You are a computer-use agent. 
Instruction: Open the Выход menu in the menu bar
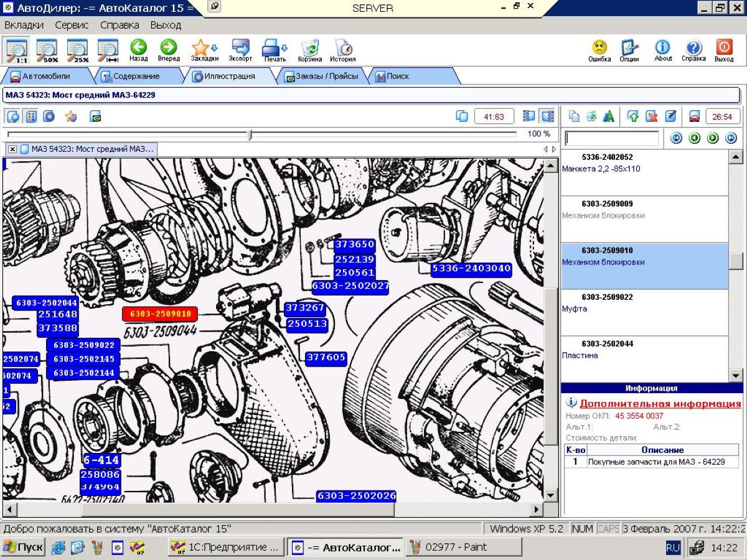coord(166,26)
